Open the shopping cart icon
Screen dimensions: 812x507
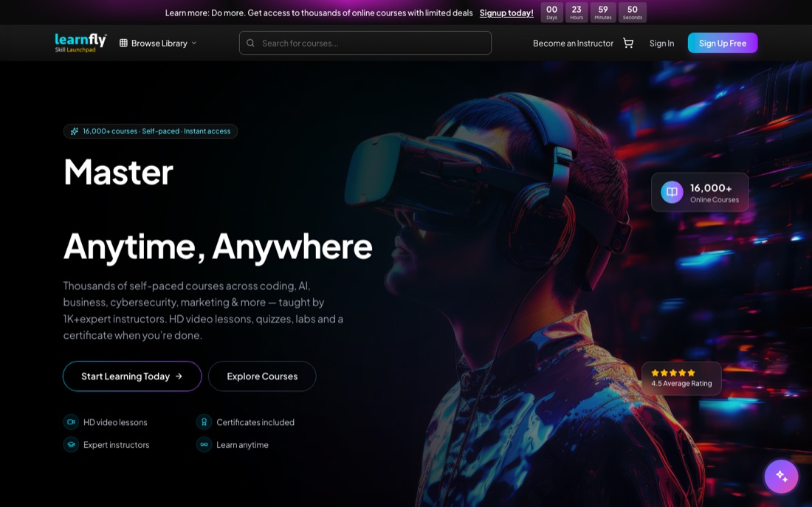tap(628, 43)
